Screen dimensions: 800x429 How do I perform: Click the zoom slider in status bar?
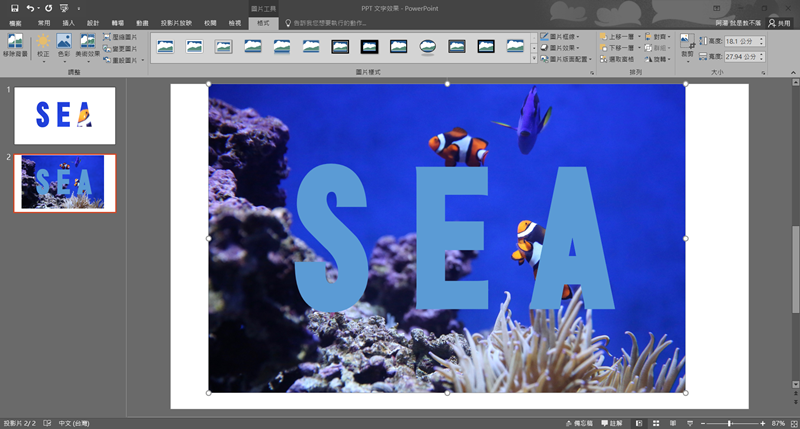[x=730, y=423]
